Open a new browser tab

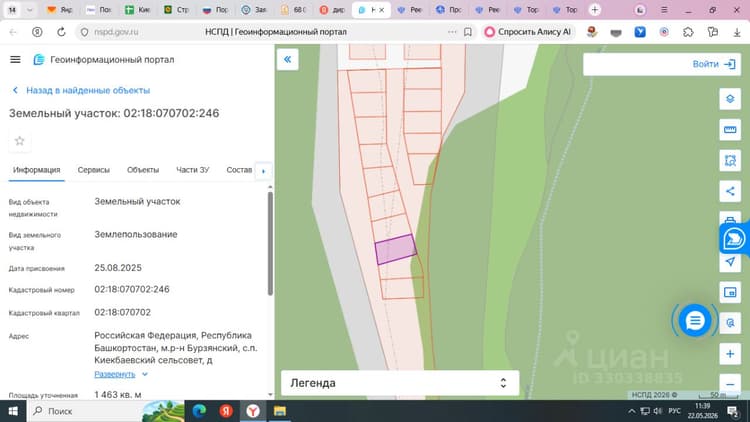pos(595,10)
